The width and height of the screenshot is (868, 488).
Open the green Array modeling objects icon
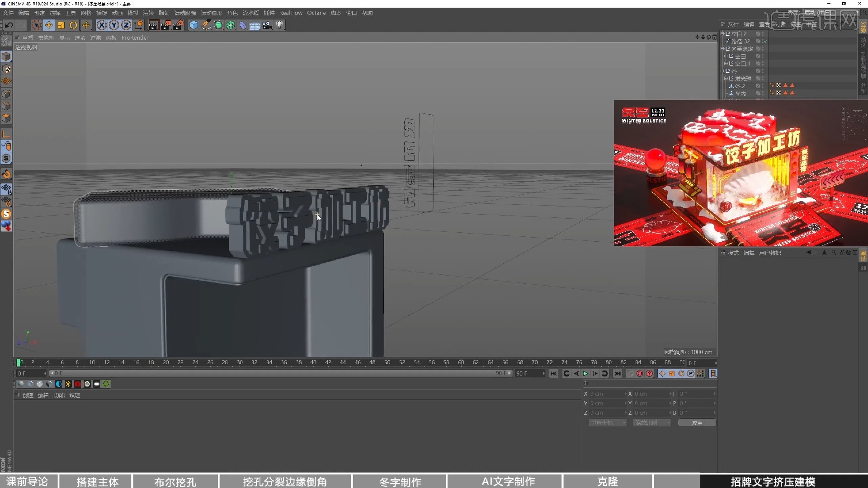[231, 25]
